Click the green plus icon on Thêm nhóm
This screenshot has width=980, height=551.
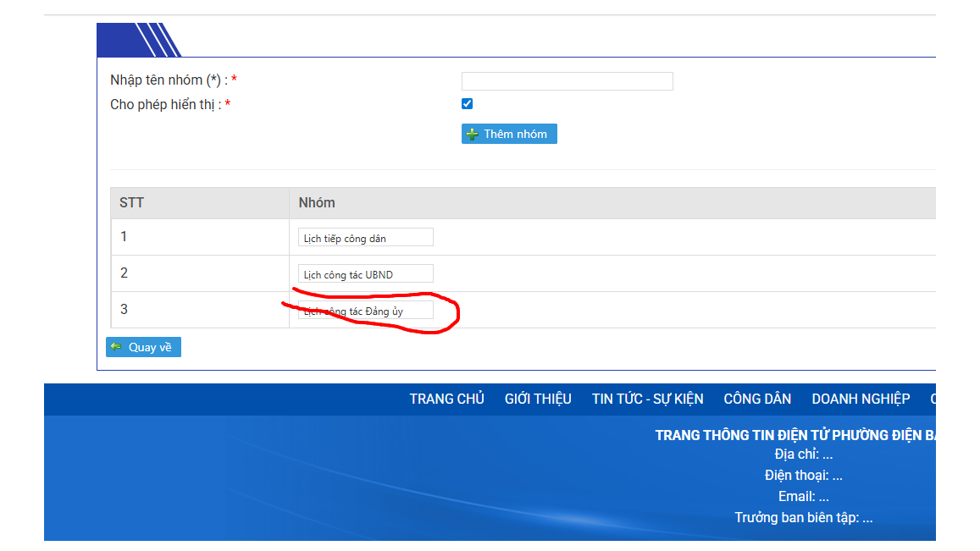tap(473, 135)
